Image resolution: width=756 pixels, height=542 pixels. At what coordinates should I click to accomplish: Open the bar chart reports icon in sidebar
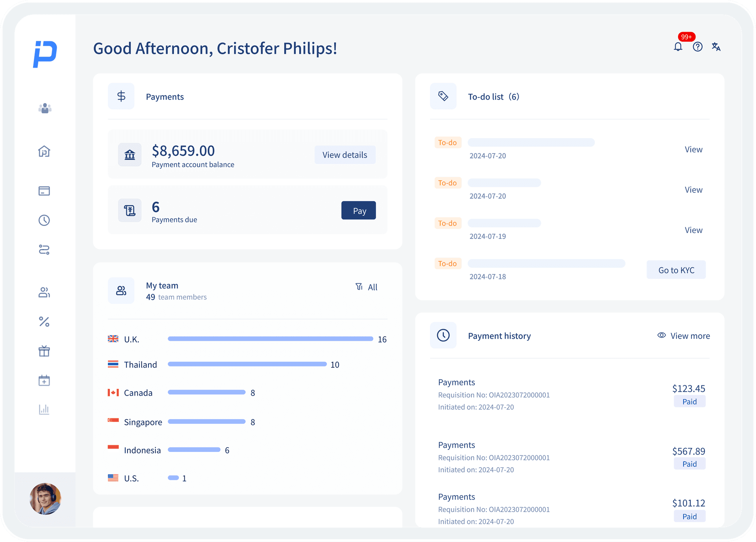pyautogui.click(x=44, y=409)
